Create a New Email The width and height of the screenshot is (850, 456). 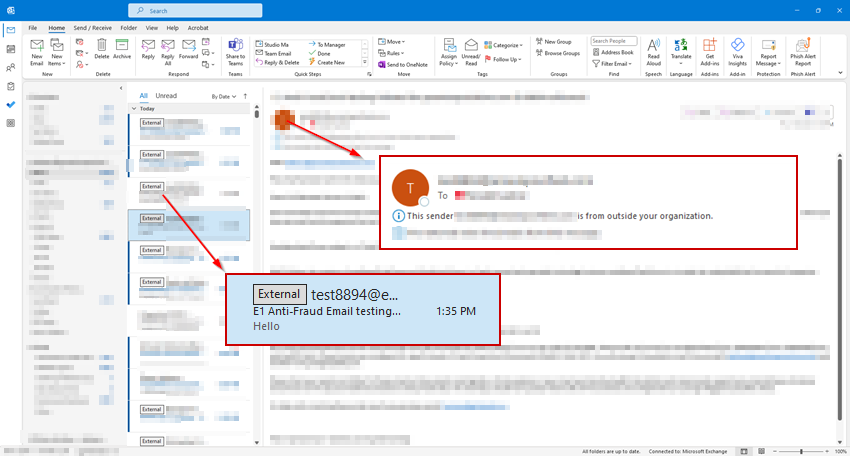(36, 52)
